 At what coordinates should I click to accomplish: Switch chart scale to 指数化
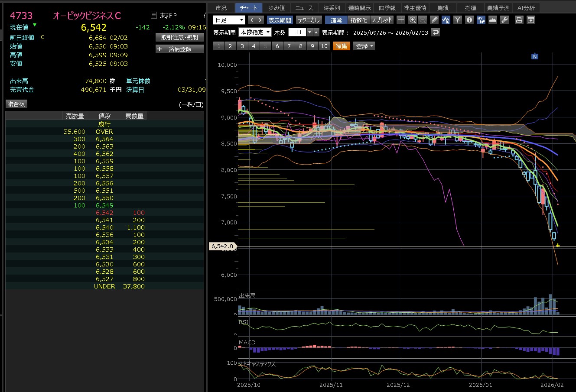coord(358,20)
